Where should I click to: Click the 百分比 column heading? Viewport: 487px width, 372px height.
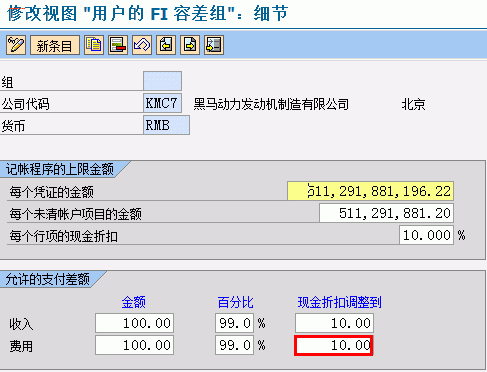[x=235, y=302]
